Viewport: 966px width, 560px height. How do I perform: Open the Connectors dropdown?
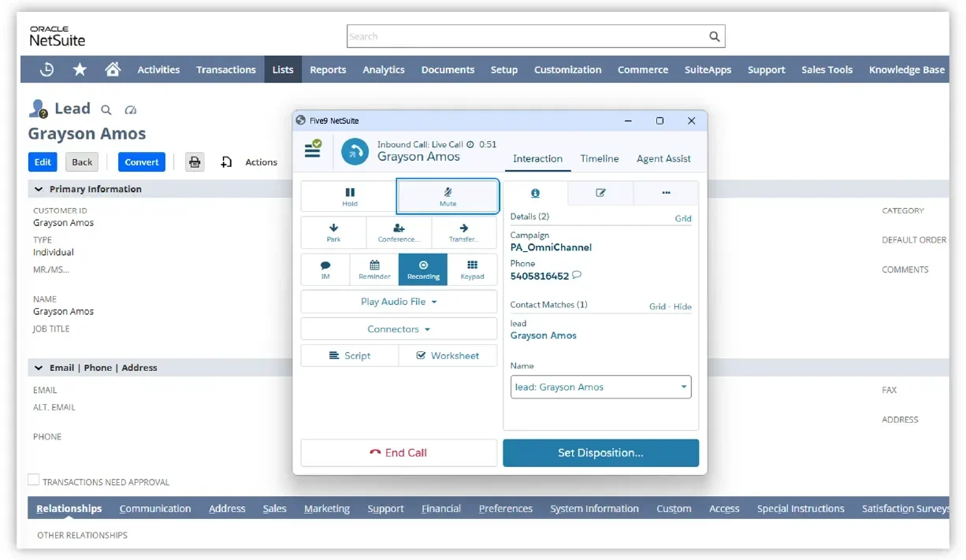(399, 329)
